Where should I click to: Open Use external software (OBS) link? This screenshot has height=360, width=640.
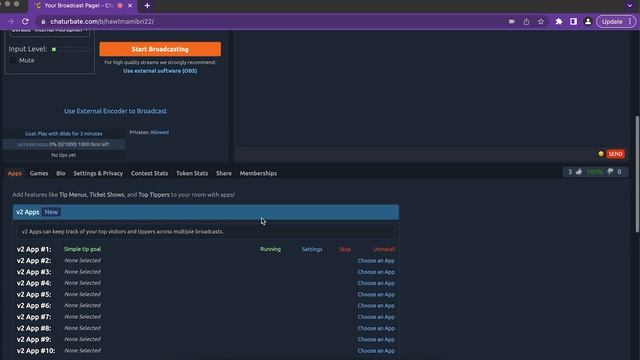tap(160, 71)
